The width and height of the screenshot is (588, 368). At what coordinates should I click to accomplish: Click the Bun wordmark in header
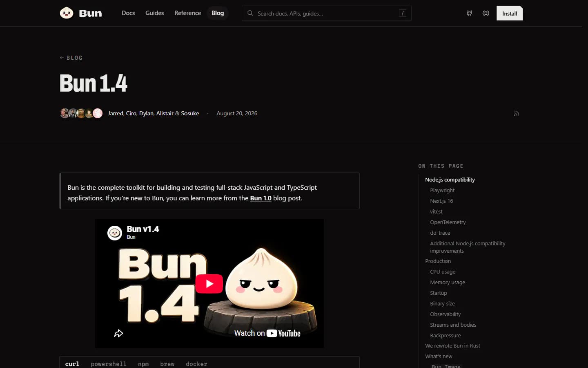pyautogui.click(x=90, y=13)
